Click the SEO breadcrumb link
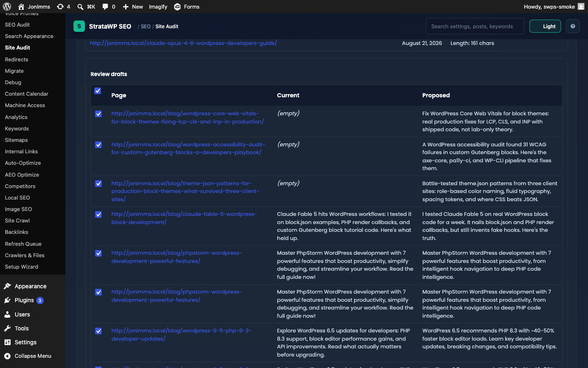The image size is (588, 368). (x=146, y=27)
